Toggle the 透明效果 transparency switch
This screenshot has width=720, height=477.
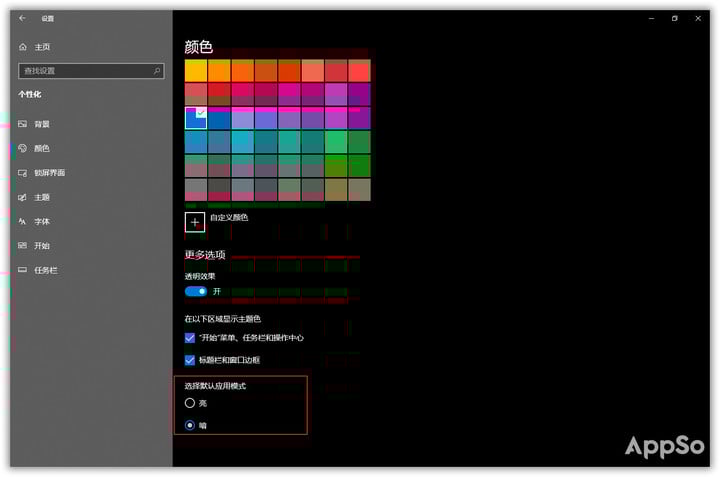point(196,292)
